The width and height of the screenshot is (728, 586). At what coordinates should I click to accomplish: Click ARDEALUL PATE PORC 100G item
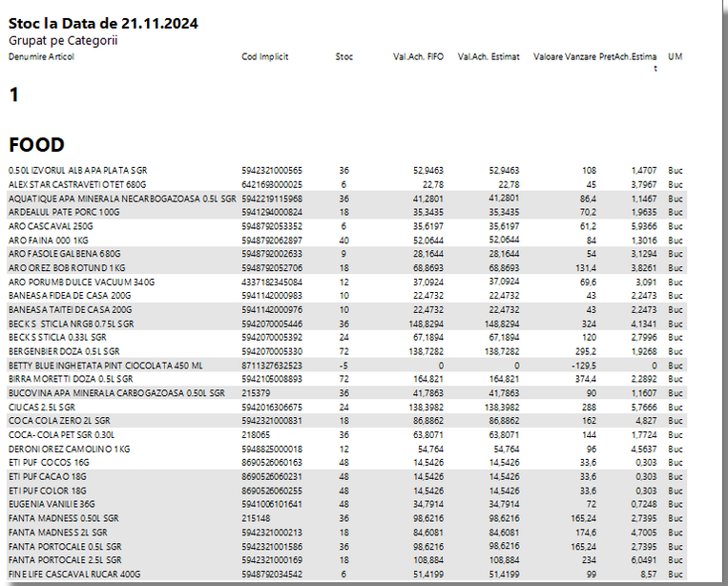[64, 212]
